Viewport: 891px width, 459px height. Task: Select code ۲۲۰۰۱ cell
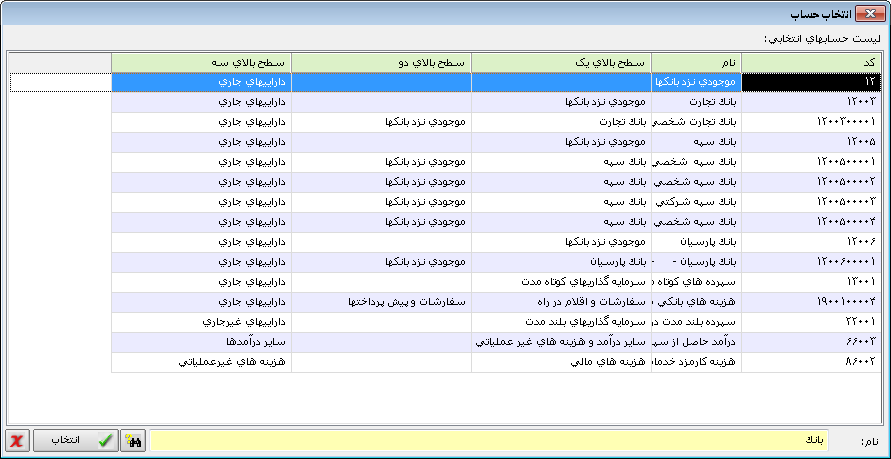tap(811, 322)
